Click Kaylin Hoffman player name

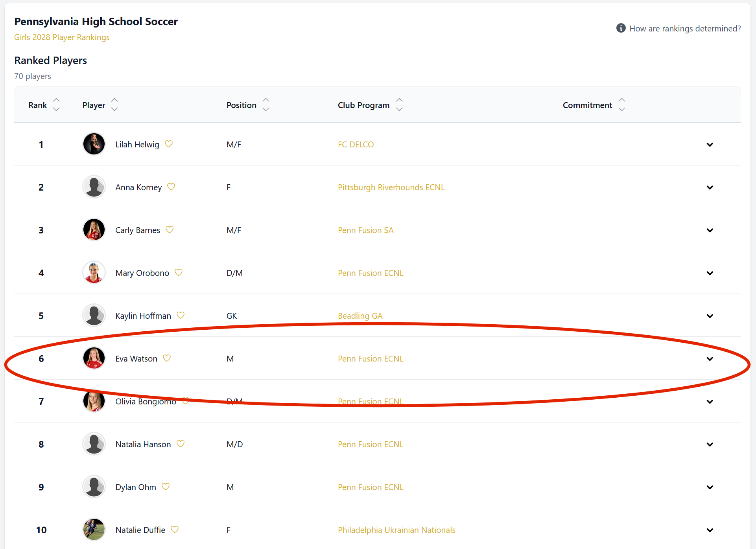click(143, 316)
